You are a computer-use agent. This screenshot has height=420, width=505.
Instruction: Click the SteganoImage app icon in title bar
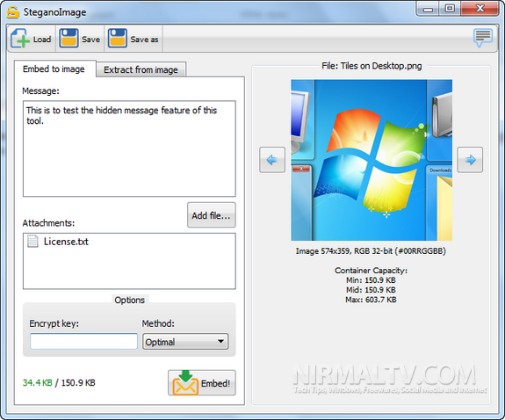13,12
